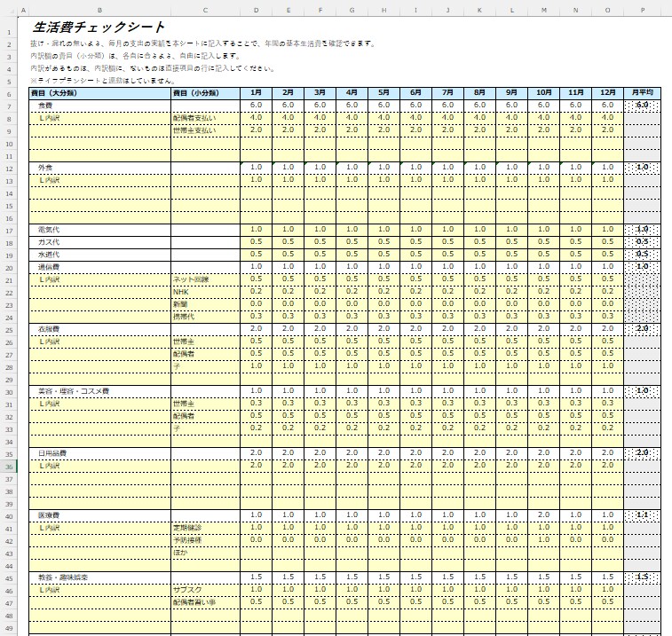Click the ネット回線 sub-item cell
This screenshot has width=672, height=636.
pyautogui.click(x=205, y=279)
